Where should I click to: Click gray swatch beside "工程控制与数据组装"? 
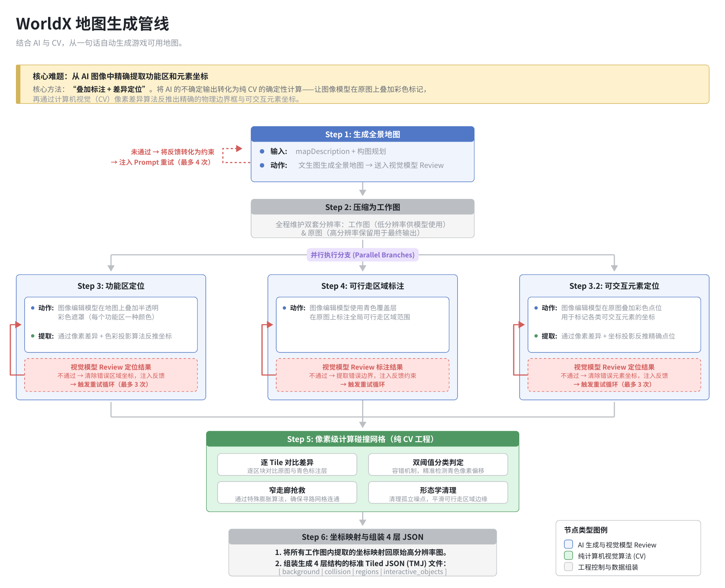point(569,567)
